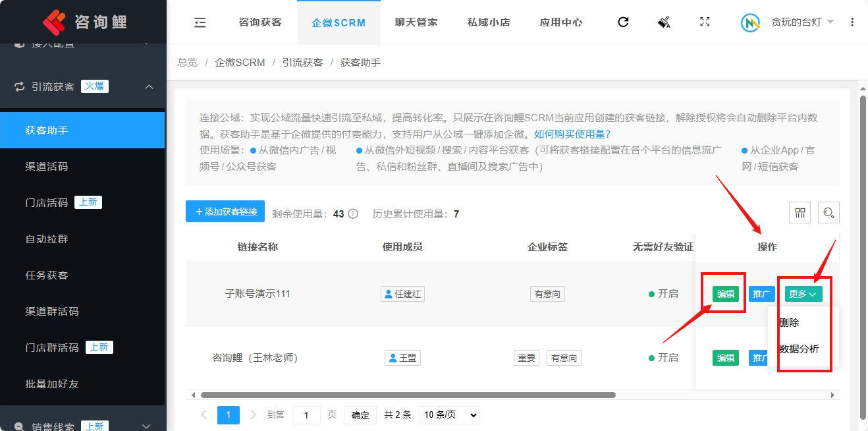Screen dimensions: 868x431
Task: Click 编辑 for 子账号演示111
Action: [726, 294]
